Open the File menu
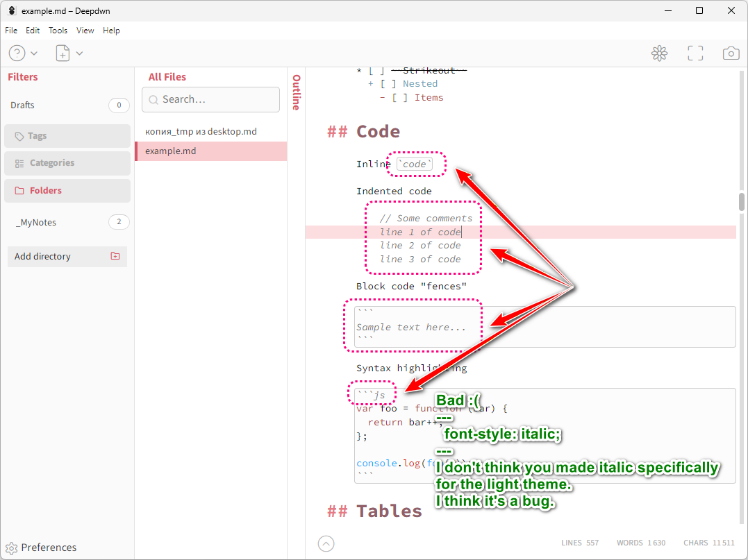 pos(11,31)
